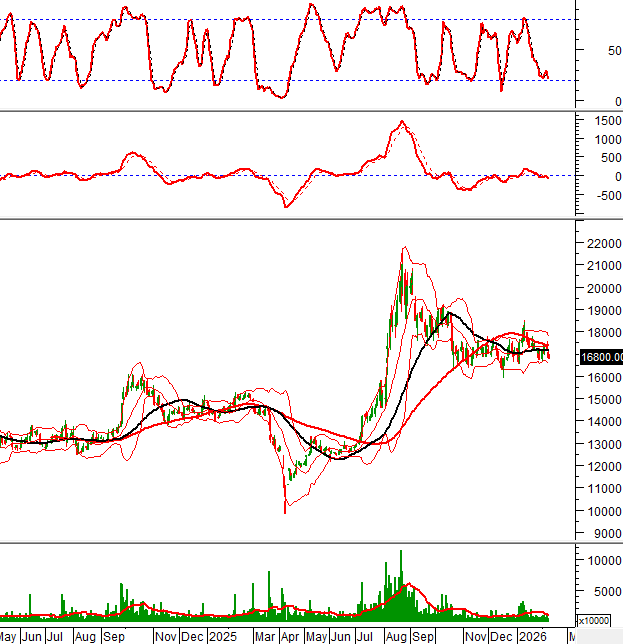Click the 18000 price axis label
Image resolution: width=623 pixels, height=644 pixels.
(604, 333)
